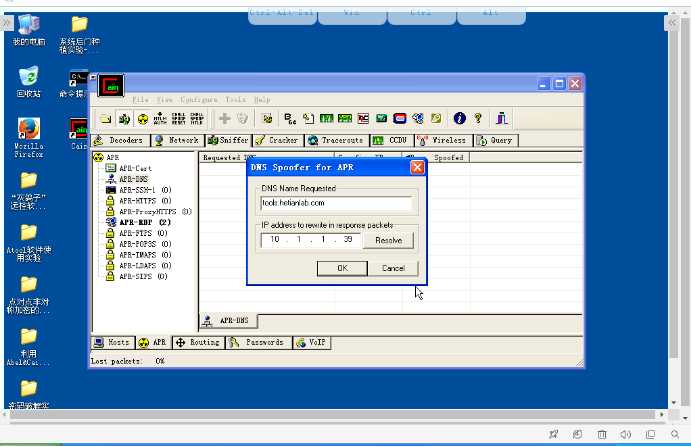Click Cancel in DNS Spoofer dialog
The image size is (691, 447).
pyautogui.click(x=393, y=268)
